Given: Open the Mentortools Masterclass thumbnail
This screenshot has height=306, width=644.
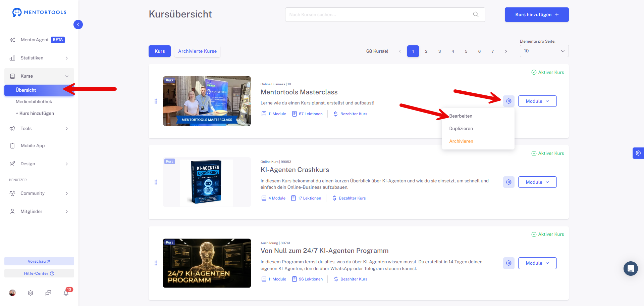Looking at the screenshot, I should [207, 101].
